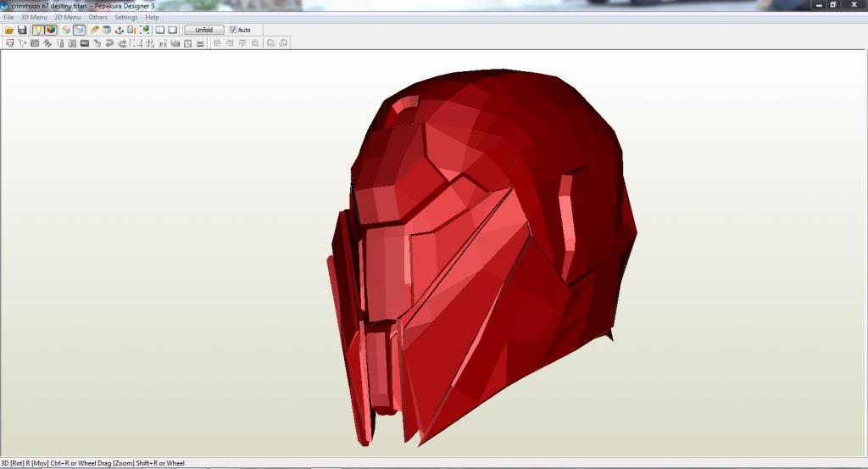Image resolution: width=868 pixels, height=469 pixels.
Task: Save the project with the floppy disk icon
Action: [22, 30]
